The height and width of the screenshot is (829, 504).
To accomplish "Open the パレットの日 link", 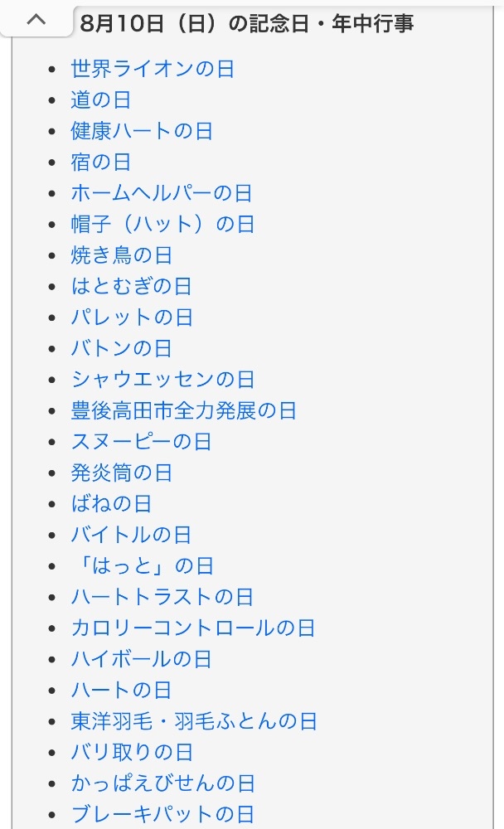I will point(132,318).
